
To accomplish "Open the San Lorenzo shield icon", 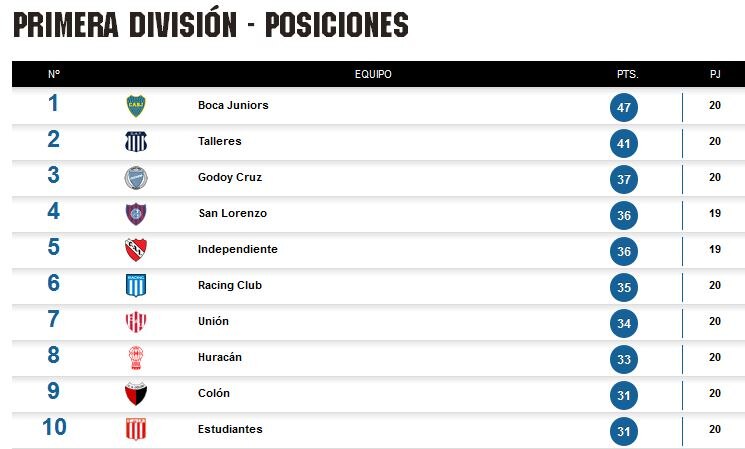I will click(x=136, y=214).
